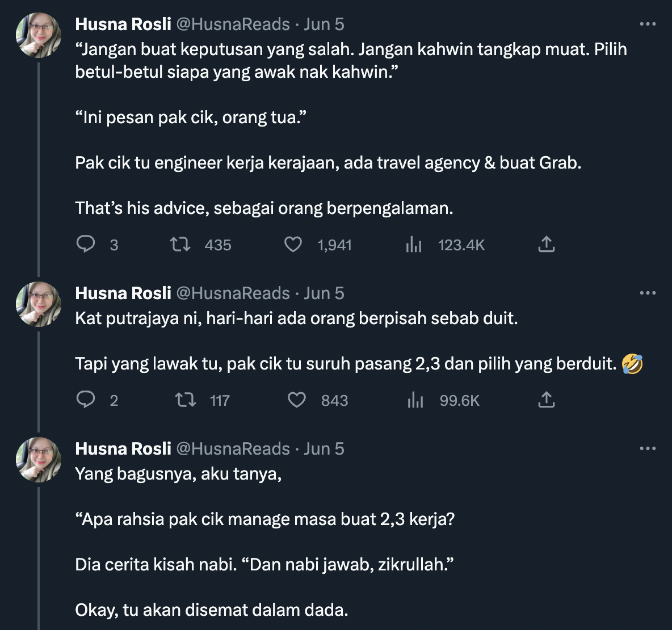This screenshot has width=672, height=630.
Task: Click the avatar on the third tweet
Action: 39,460
